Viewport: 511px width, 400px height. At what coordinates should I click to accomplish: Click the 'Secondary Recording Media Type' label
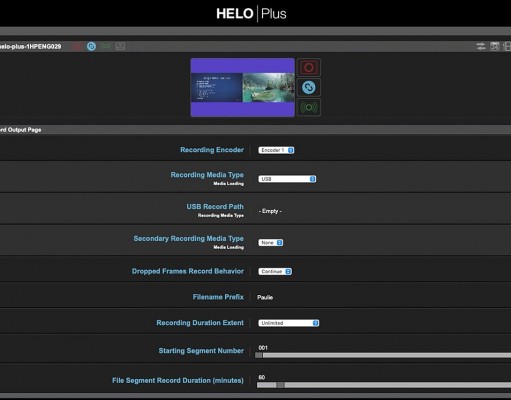click(x=189, y=238)
